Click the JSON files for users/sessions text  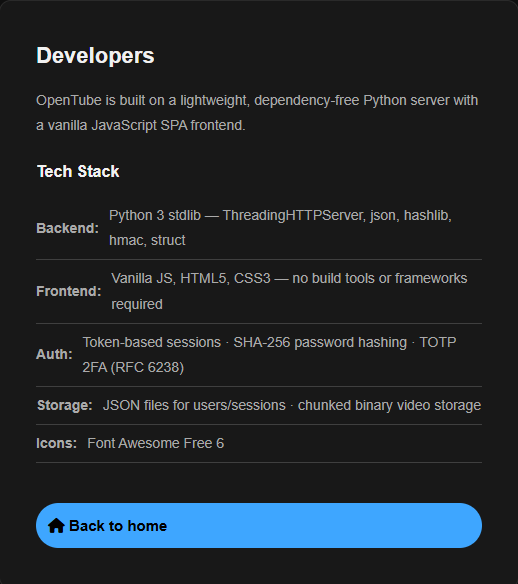(292, 405)
